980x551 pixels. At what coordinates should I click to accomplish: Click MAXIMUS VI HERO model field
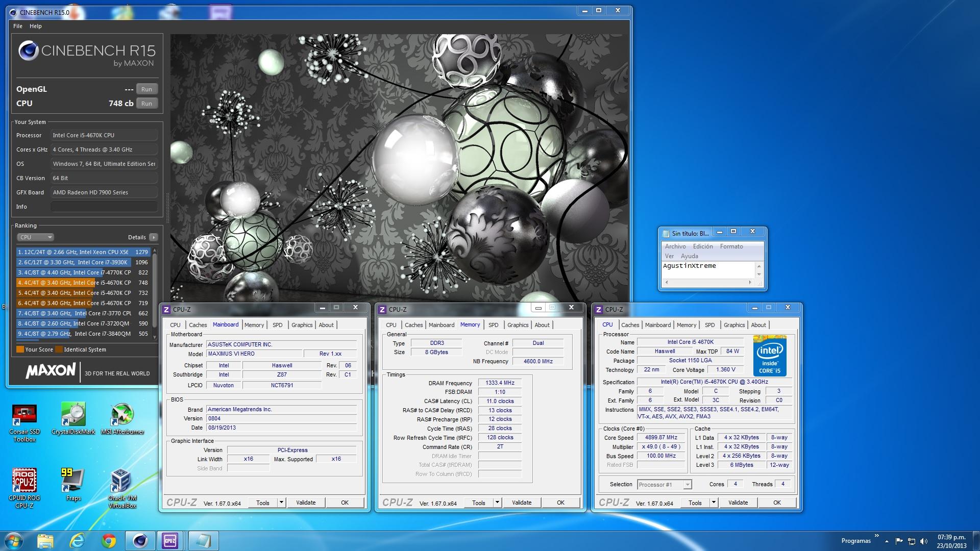(x=254, y=354)
